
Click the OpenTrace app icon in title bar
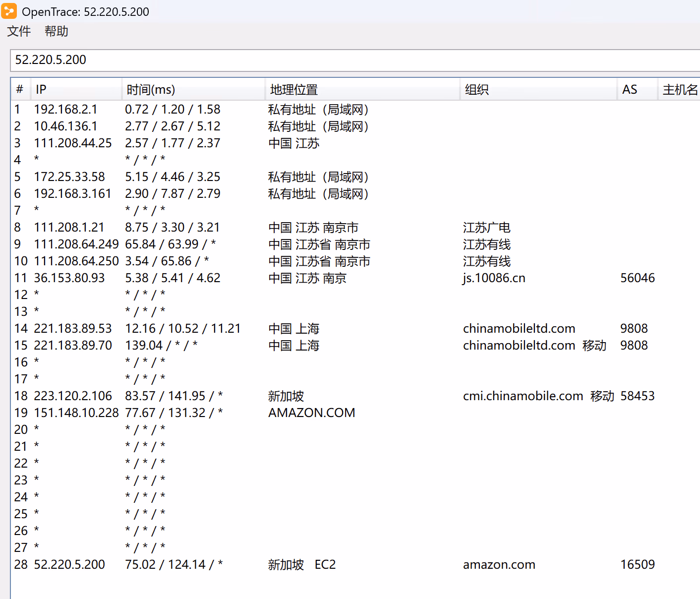tap(9, 11)
